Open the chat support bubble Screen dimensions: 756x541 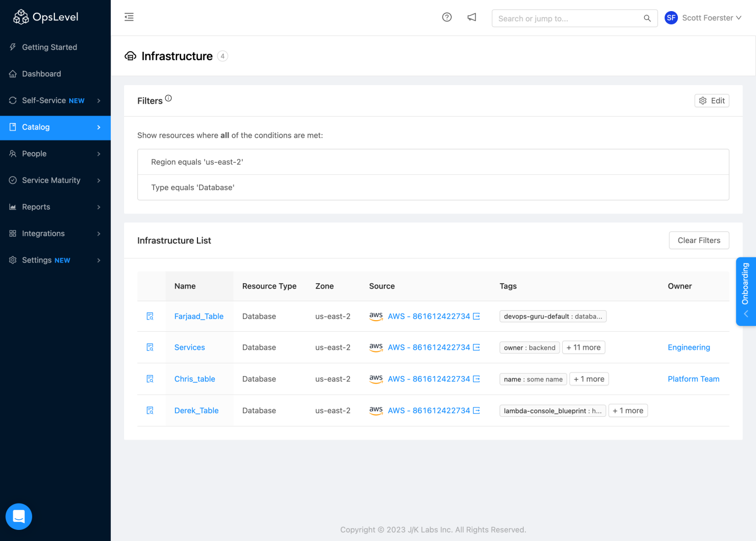(x=19, y=516)
